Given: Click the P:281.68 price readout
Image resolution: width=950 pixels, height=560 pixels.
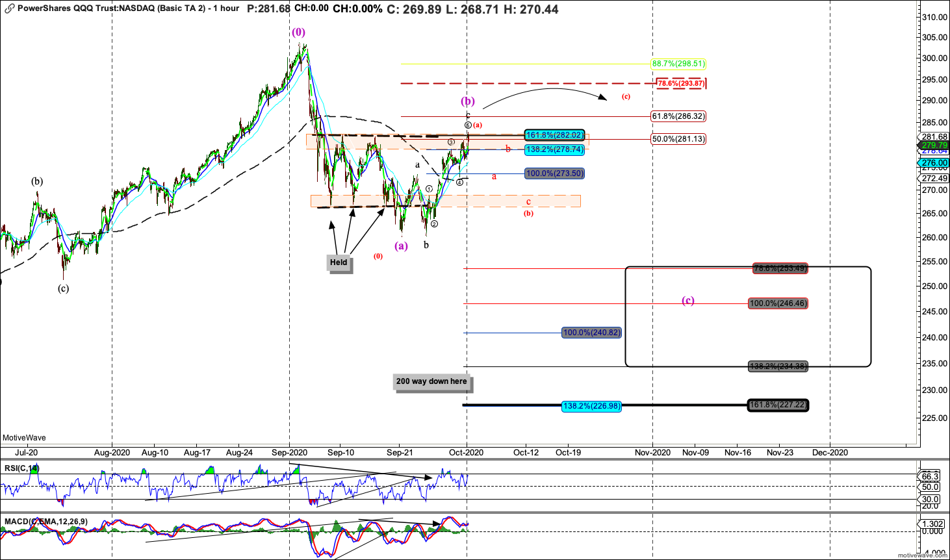Looking at the screenshot, I should click(268, 8).
